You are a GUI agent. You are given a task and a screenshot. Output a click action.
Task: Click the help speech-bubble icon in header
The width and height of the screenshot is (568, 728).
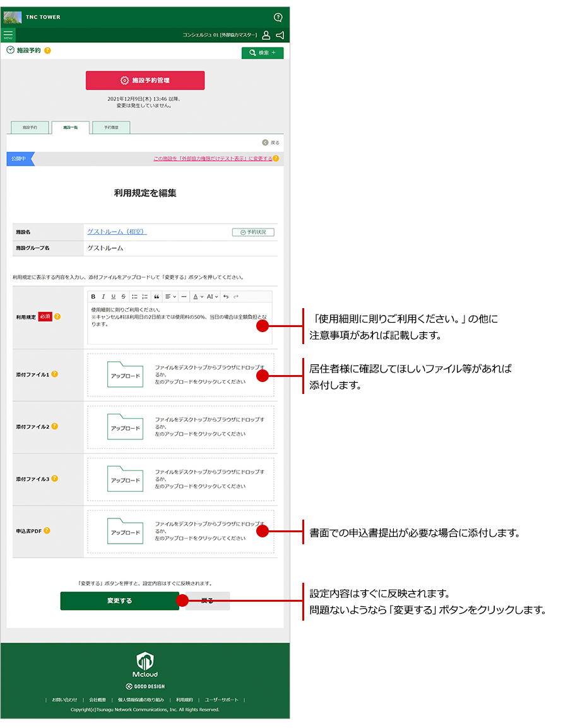click(278, 17)
